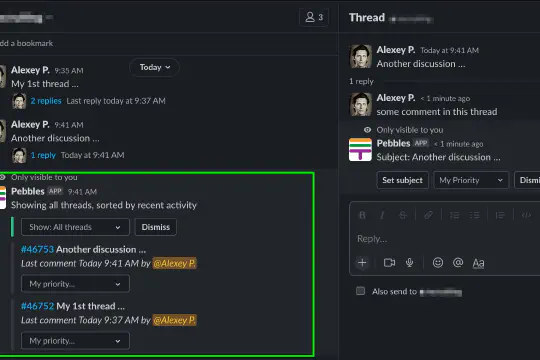
Task: Expand the 'My Priority' dropdown in thread panel
Action: (471, 180)
